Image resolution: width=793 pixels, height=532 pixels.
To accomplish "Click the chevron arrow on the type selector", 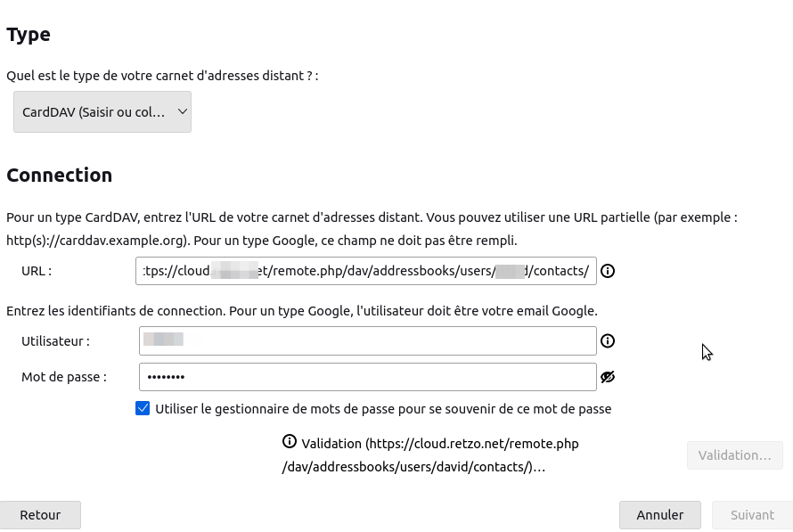I will (x=182, y=112).
